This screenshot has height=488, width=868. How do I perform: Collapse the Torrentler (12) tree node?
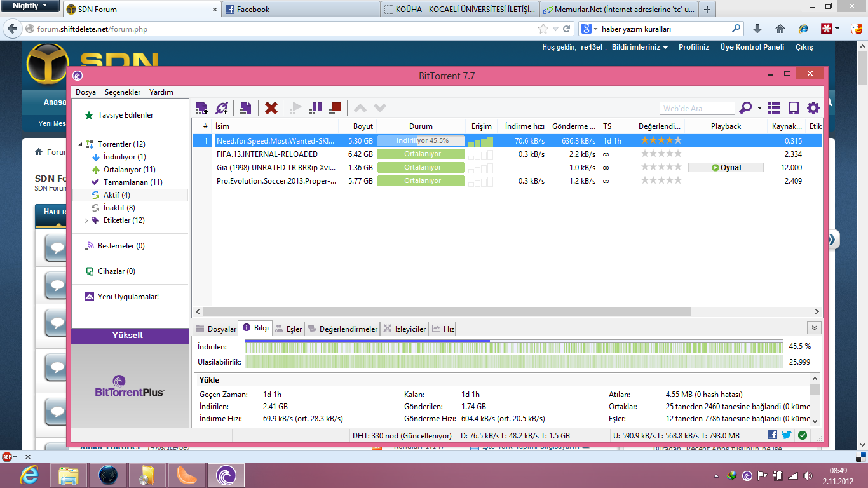pyautogui.click(x=80, y=144)
